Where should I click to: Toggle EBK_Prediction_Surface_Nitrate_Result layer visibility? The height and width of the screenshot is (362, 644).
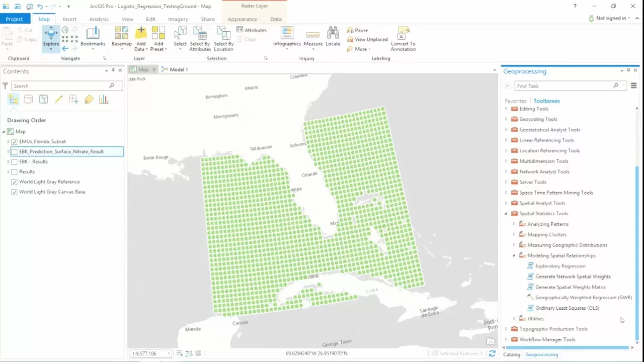tap(14, 152)
